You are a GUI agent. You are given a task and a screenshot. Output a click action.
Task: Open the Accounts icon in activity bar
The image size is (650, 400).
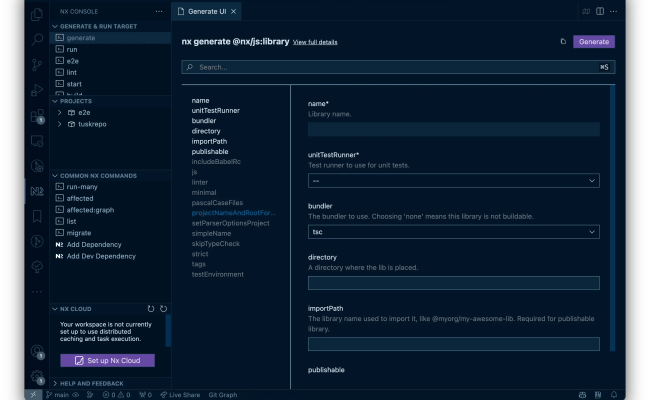(37, 352)
